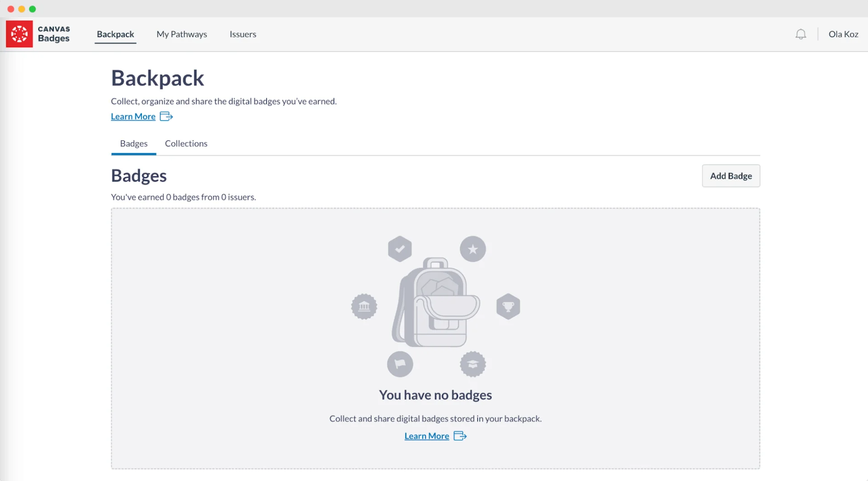Select the Badges tab
868x481 pixels.
tap(134, 144)
